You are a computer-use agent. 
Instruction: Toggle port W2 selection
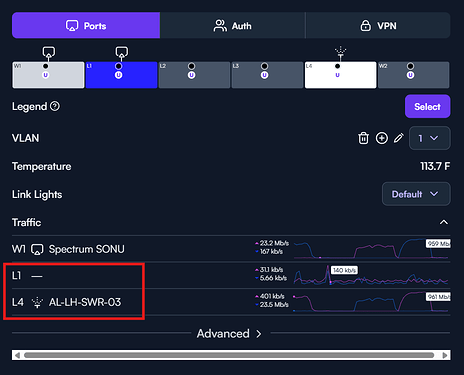[x=414, y=75]
